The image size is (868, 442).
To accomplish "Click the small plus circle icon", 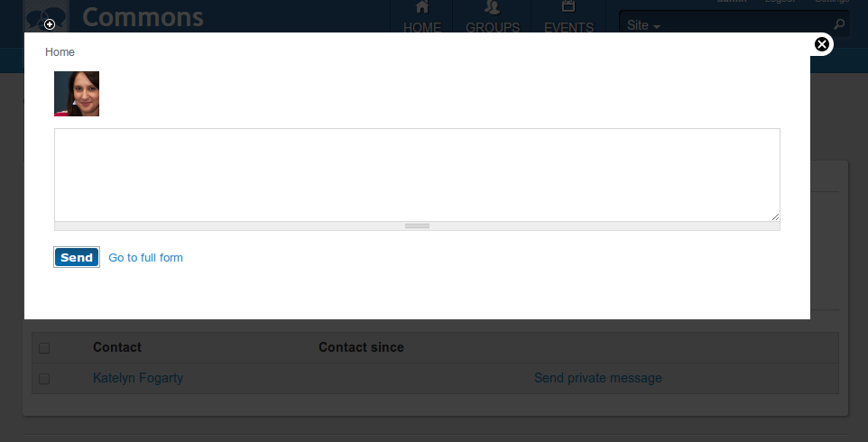I will 50,24.
